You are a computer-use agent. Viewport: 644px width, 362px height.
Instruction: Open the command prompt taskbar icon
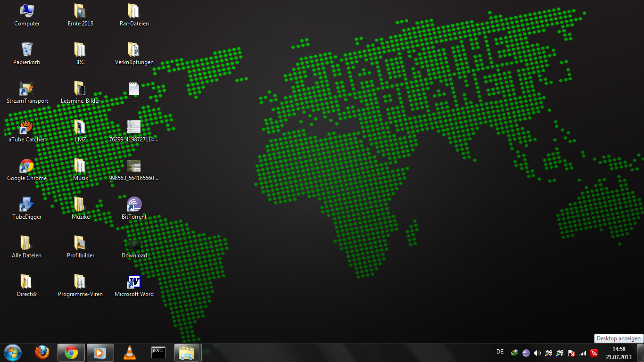click(x=158, y=352)
